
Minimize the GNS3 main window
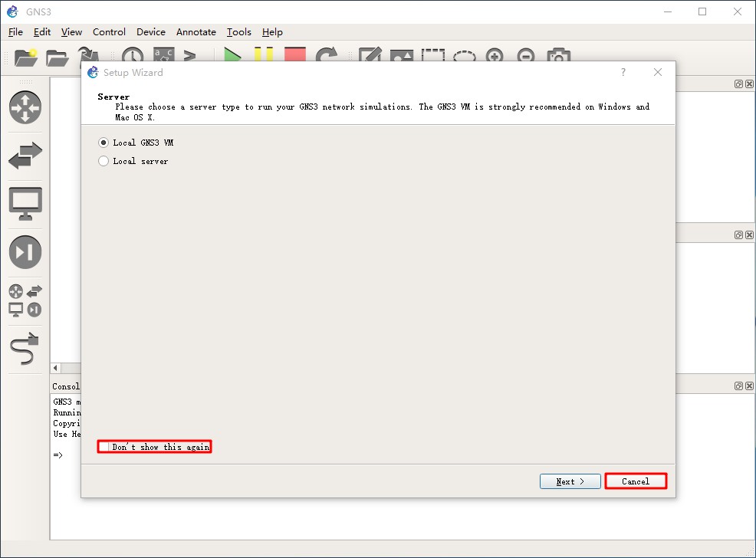(668, 11)
